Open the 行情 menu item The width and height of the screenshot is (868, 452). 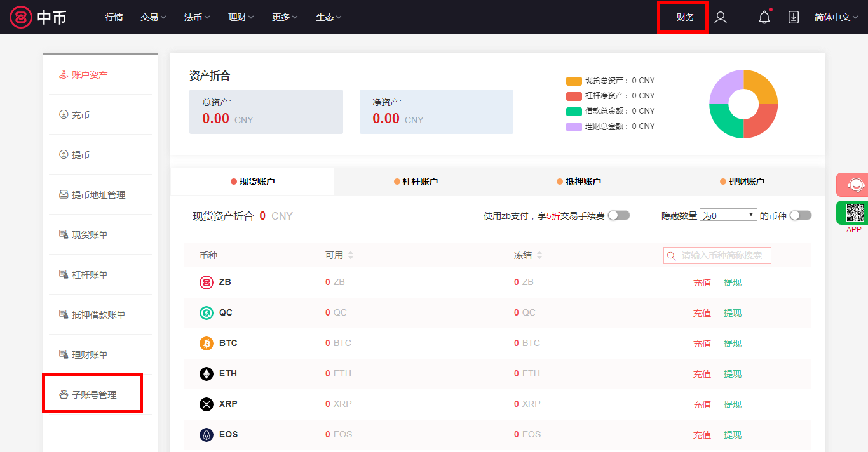[114, 17]
